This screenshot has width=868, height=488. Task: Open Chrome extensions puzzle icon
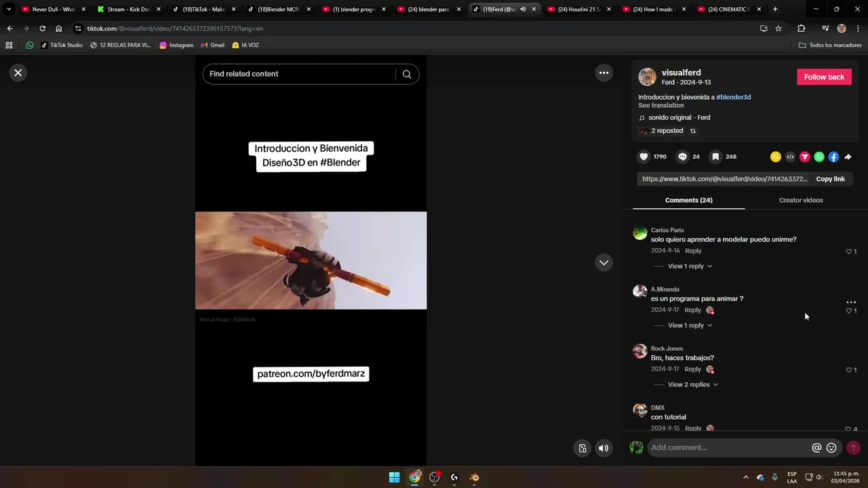(801, 28)
